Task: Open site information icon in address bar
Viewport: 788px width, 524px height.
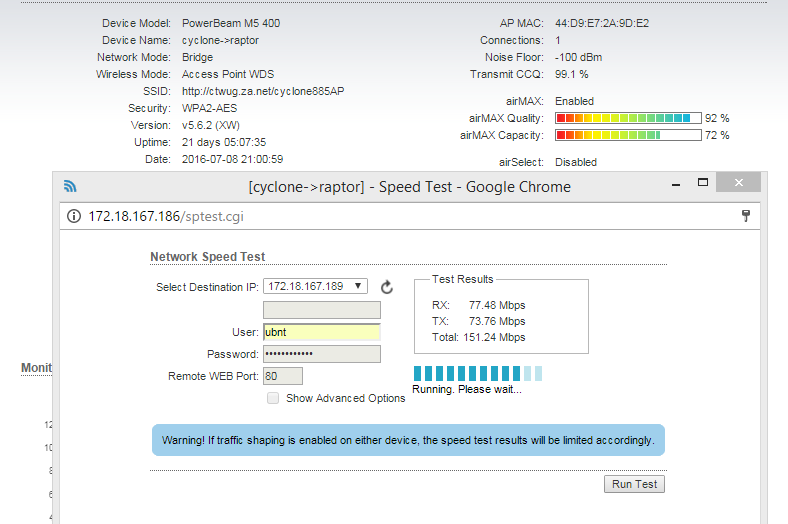Action: [x=74, y=216]
